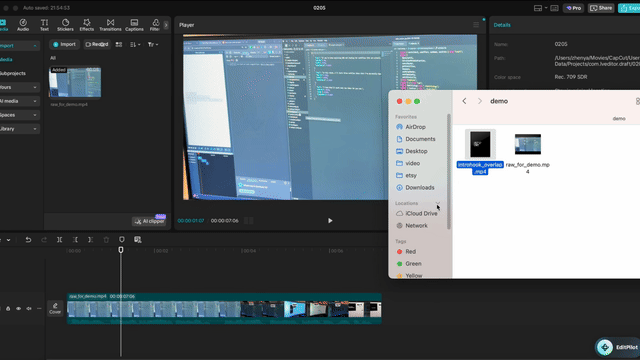Open the Audio panel in CapCut
Image resolution: width=640 pixels, height=360 pixels.
[x=23, y=25]
